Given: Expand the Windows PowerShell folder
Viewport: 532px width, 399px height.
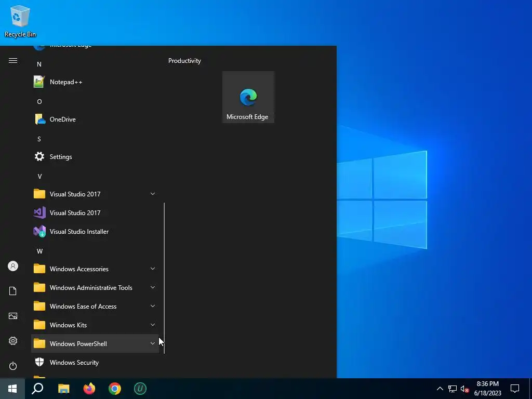Looking at the screenshot, I should click(95, 343).
